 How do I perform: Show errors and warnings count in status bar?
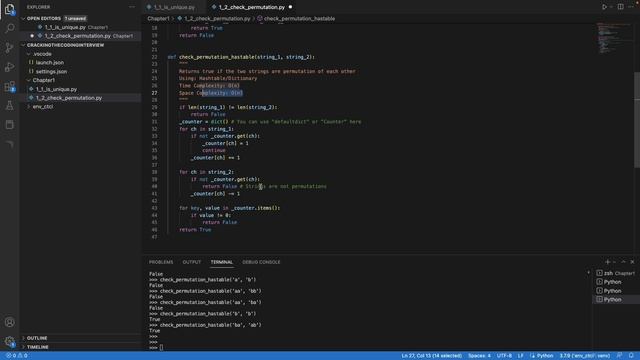(x=16, y=356)
